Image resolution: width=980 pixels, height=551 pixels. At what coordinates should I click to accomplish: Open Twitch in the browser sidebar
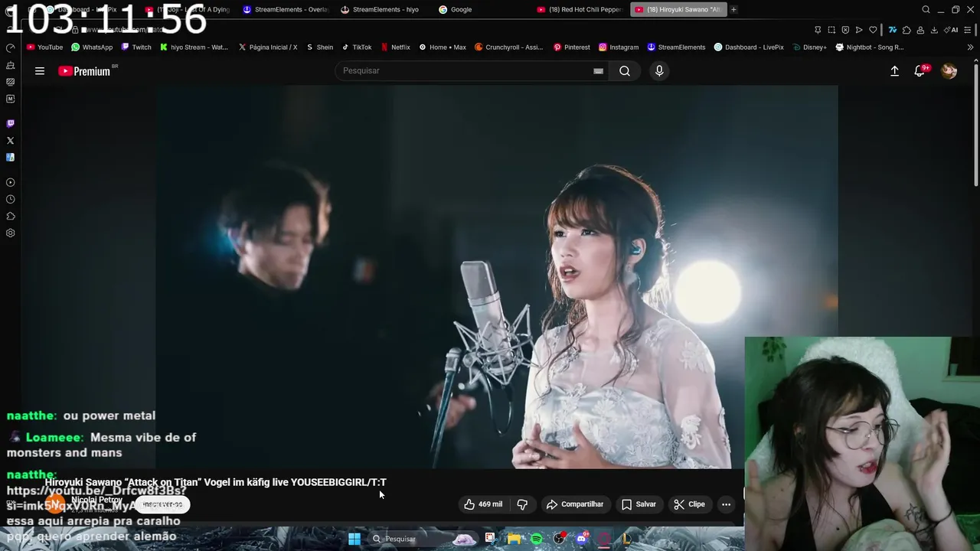[x=10, y=123]
